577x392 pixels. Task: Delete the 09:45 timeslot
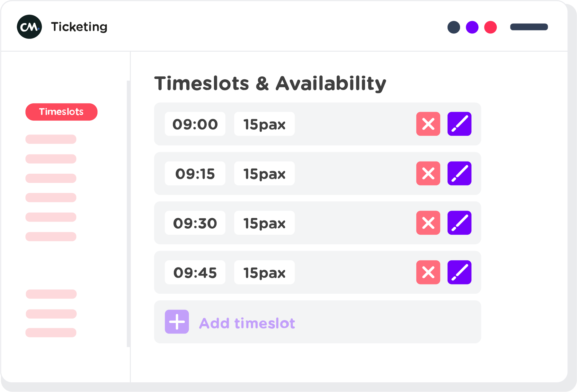point(428,272)
